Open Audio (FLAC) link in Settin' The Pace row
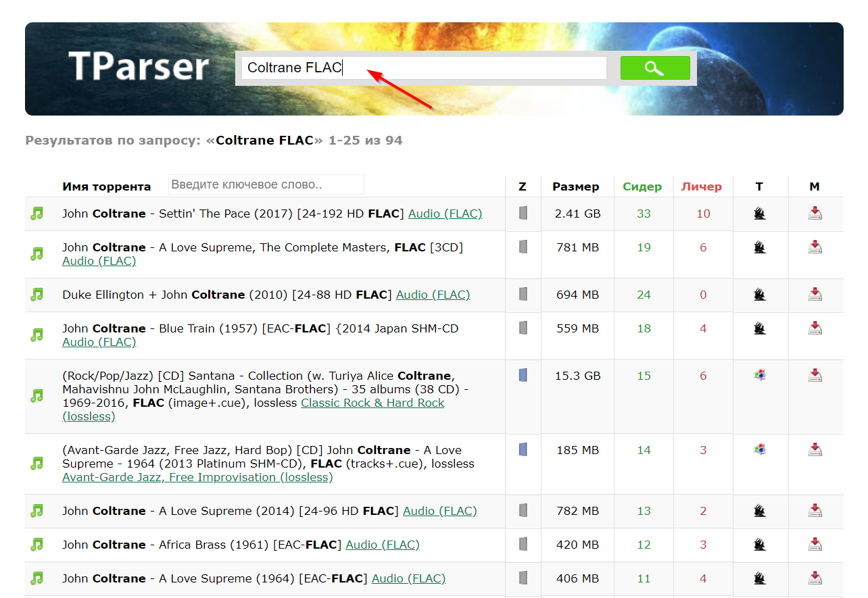 445,214
